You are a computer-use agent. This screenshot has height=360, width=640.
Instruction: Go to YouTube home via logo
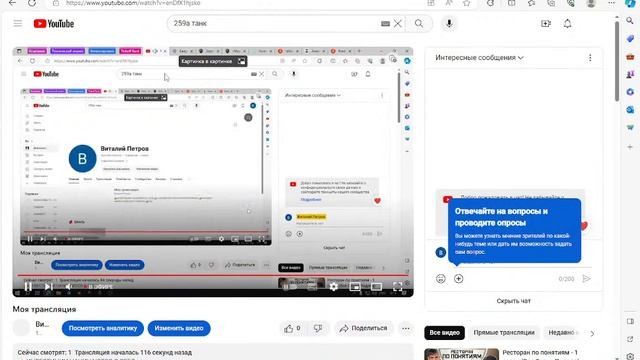click(54, 24)
